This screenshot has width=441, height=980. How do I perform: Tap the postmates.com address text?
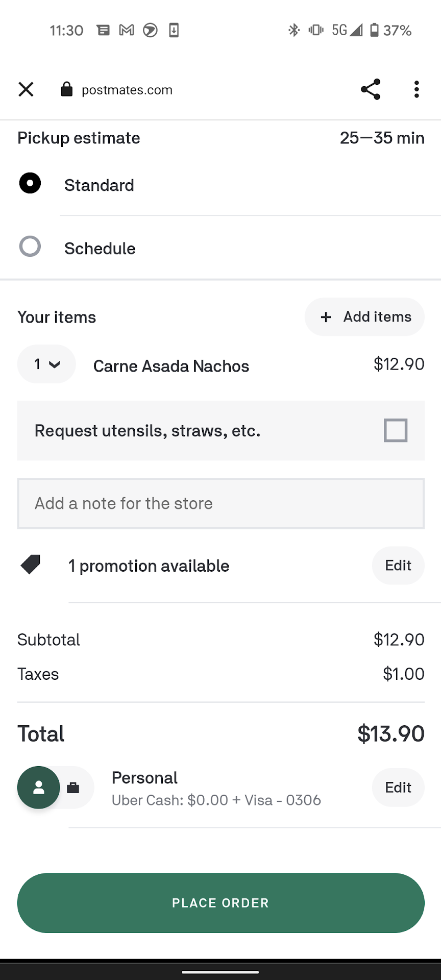tap(127, 90)
